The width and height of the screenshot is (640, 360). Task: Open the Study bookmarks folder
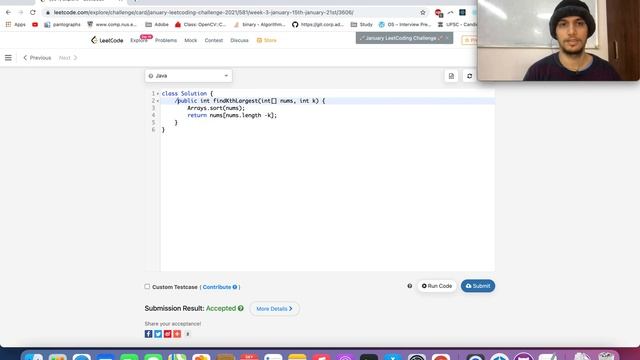[362, 24]
